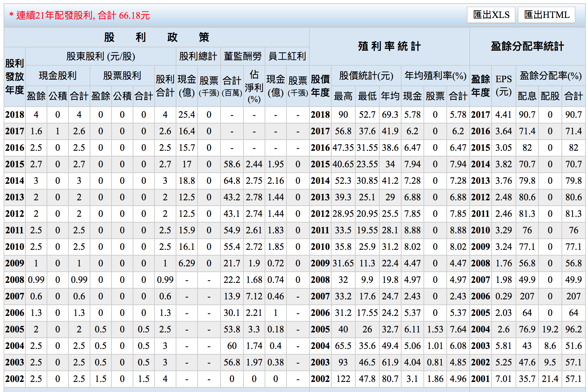588x392 pixels.
Task: Click the EPS (元) column header
Action: tap(503, 85)
